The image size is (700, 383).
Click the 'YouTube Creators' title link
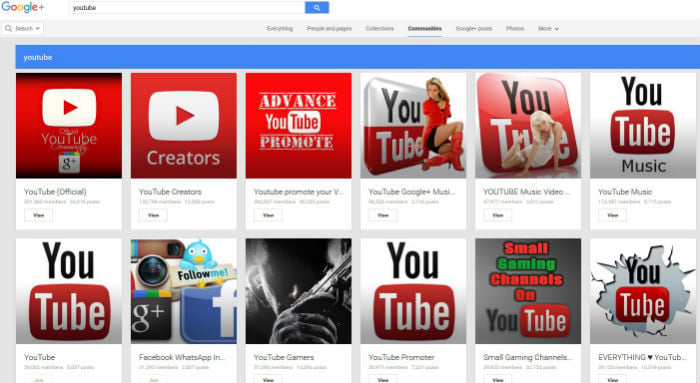click(170, 192)
